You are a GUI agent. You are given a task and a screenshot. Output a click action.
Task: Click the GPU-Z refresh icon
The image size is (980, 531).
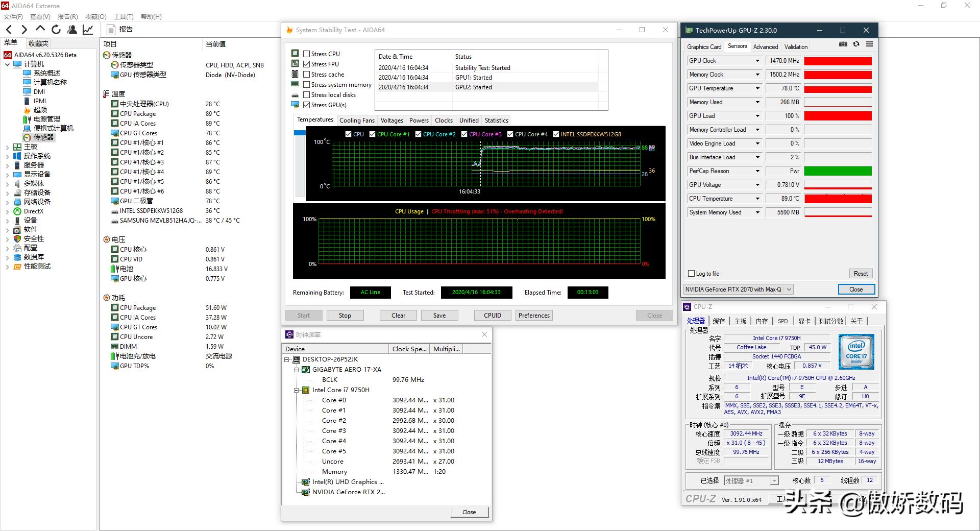click(856, 44)
